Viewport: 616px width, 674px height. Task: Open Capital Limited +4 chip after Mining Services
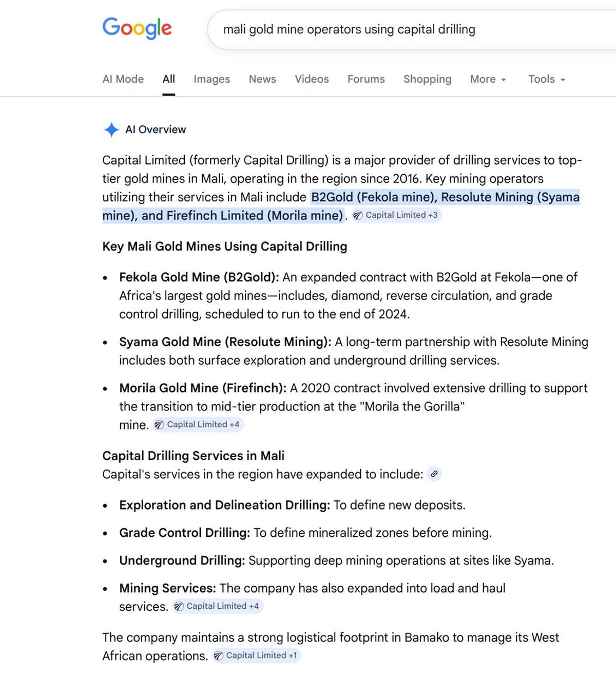coord(217,607)
